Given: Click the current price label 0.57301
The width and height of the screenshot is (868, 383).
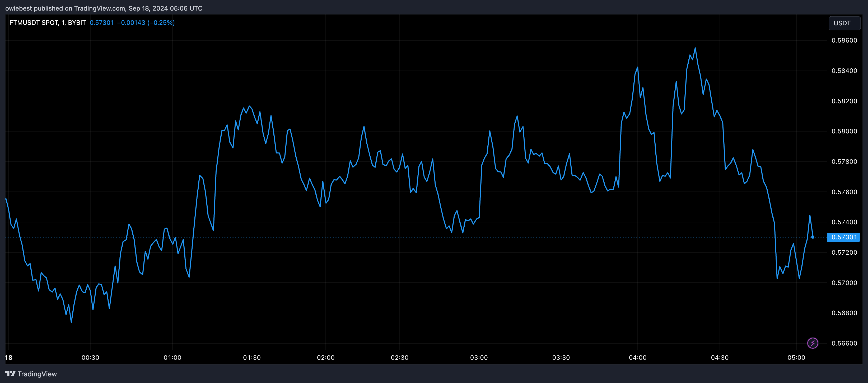Looking at the screenshot, I should 844,237.
